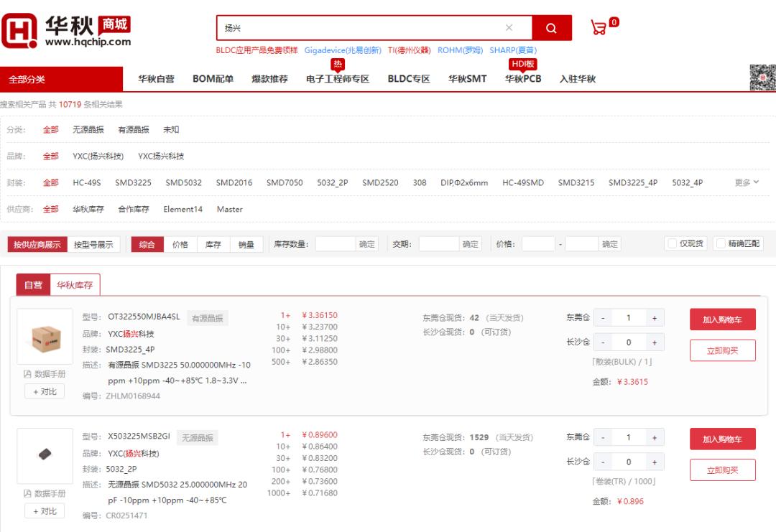776x532 pixels.
Task: Sort by 综合
Action: coord(147,244)
